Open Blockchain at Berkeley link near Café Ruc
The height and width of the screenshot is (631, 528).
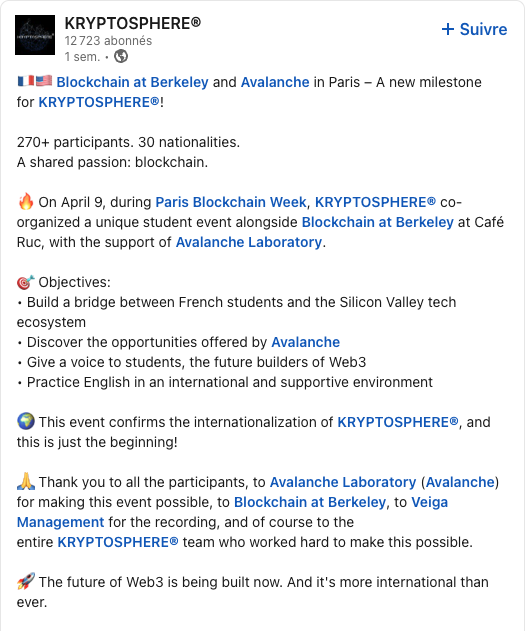(x=377, y=222)
